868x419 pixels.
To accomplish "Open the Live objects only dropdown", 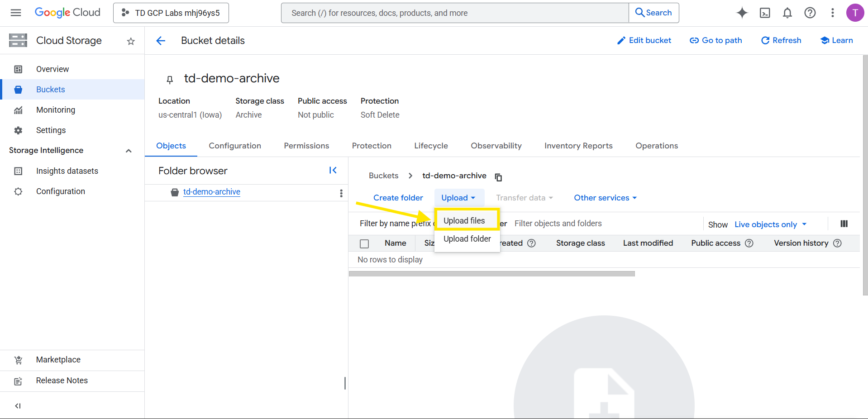I will point(770,224).
